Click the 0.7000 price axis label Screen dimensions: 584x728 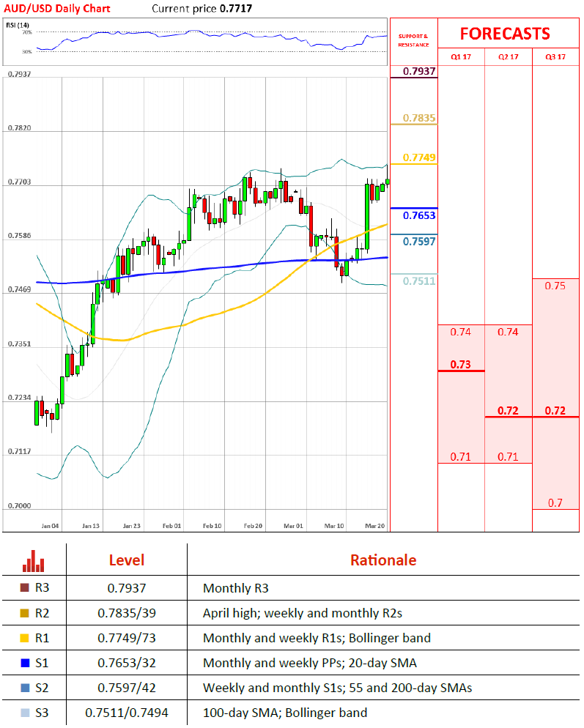20,505
